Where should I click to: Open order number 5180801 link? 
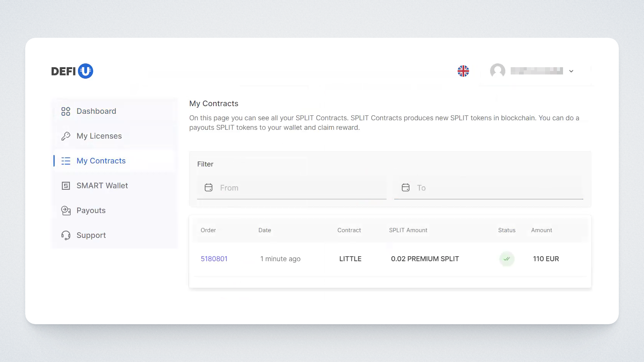pos(214,259)
